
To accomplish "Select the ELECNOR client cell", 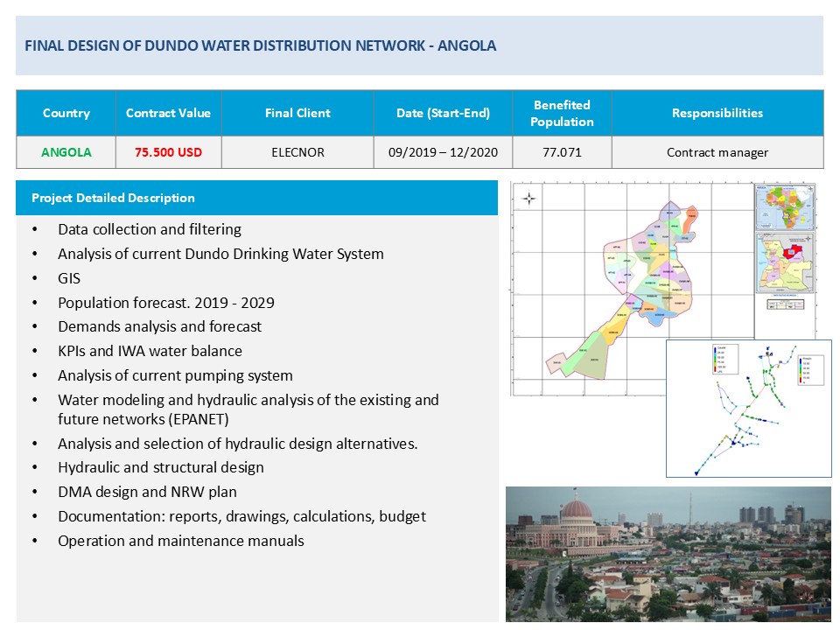I will point(297,152).
